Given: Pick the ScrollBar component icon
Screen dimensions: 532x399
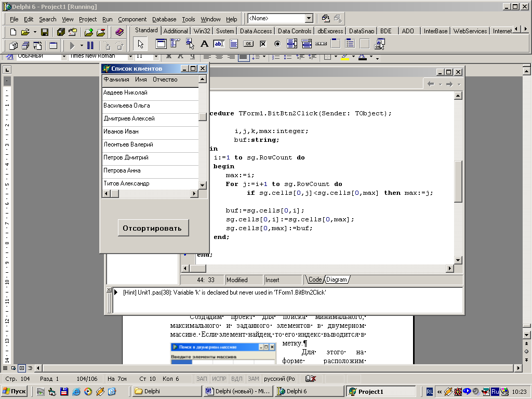Looking at the screenshot, I should (x=321, y=44).
